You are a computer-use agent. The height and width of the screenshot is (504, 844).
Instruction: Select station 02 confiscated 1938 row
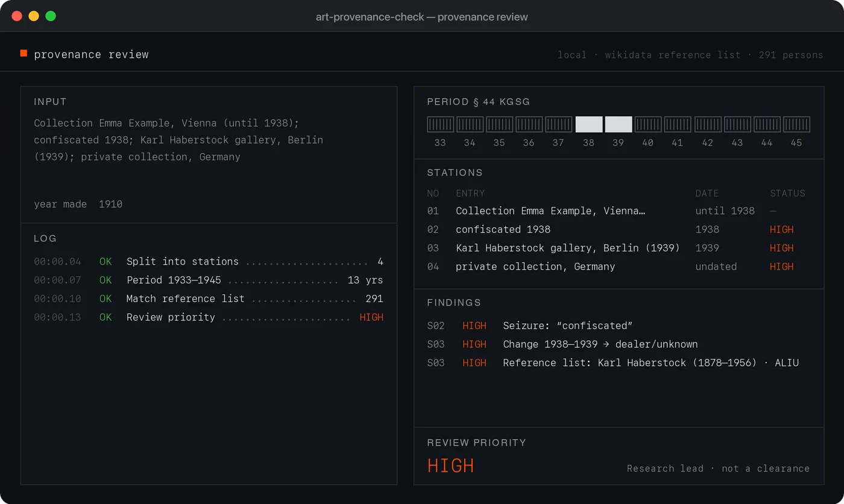tap(619, 230)
